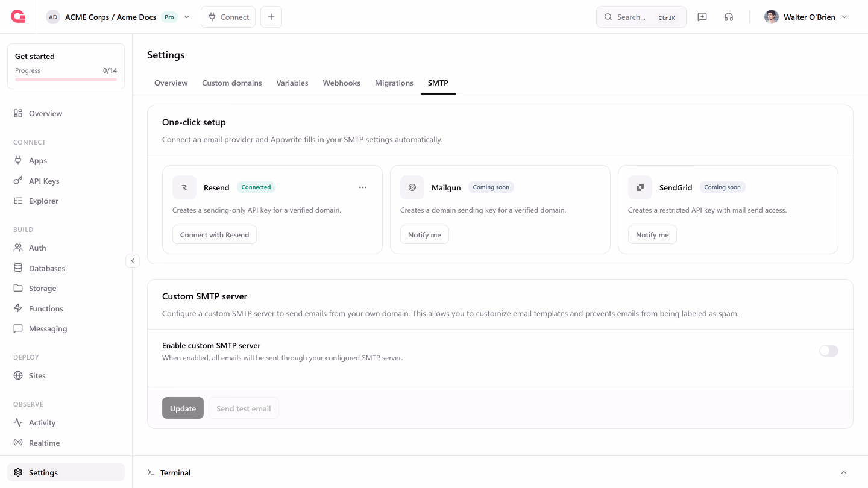Click Send test email button
This screenshot has height=488, width=868.
click(244, 408)
